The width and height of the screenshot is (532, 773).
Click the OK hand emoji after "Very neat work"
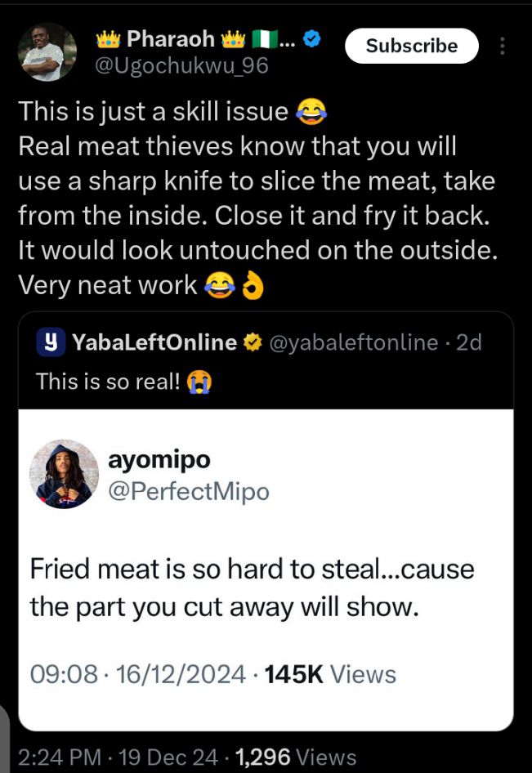click(x=253, y=284)
